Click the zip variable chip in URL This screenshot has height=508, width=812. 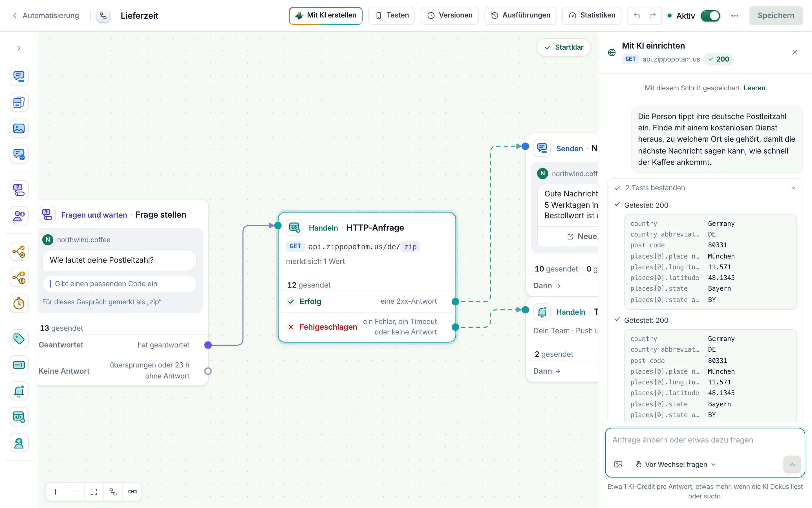410,247
